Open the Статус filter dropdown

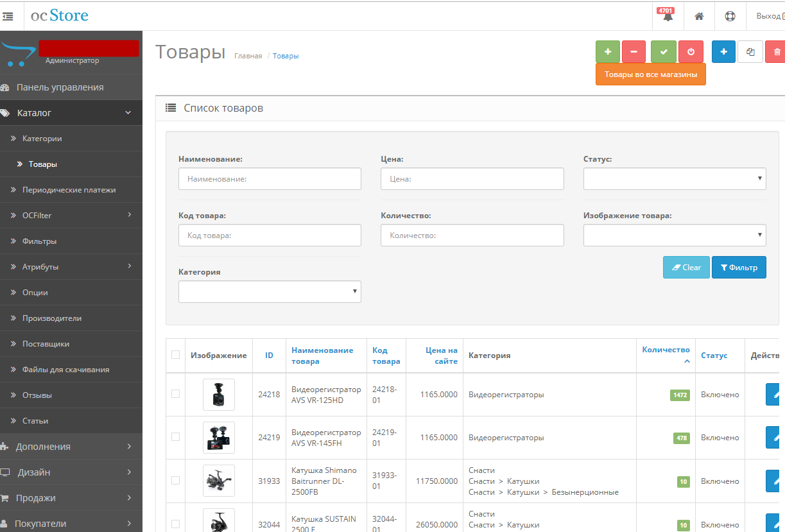675,179
